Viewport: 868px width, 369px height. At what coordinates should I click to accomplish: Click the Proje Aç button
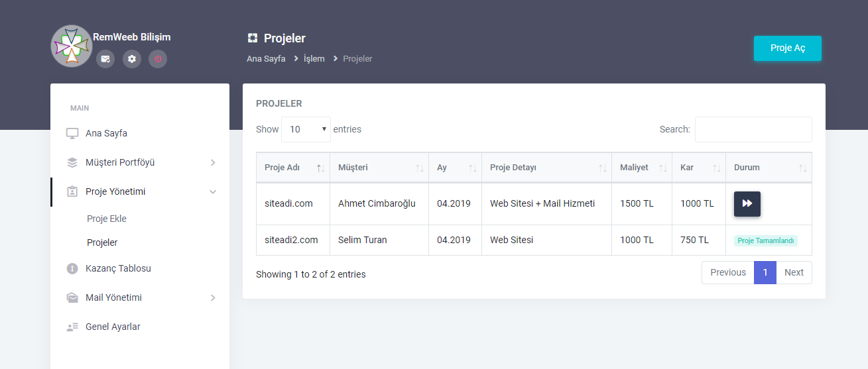coord(788,48)
